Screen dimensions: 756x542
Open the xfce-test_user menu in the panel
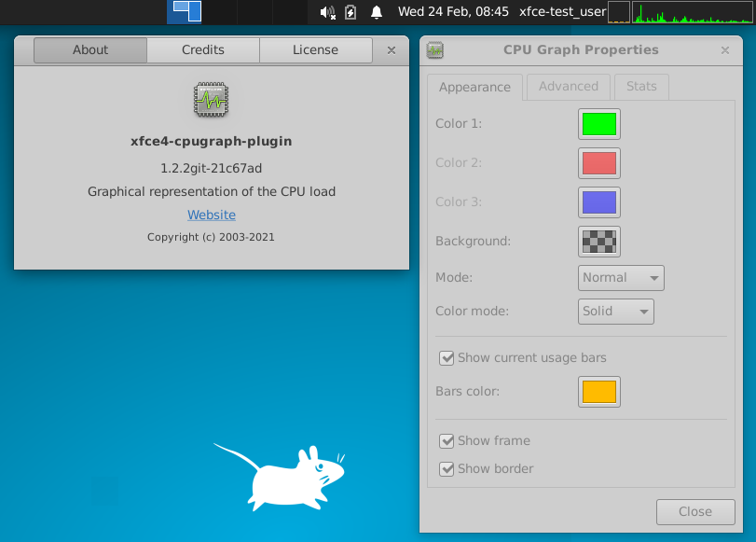click(x=562, y=12)
